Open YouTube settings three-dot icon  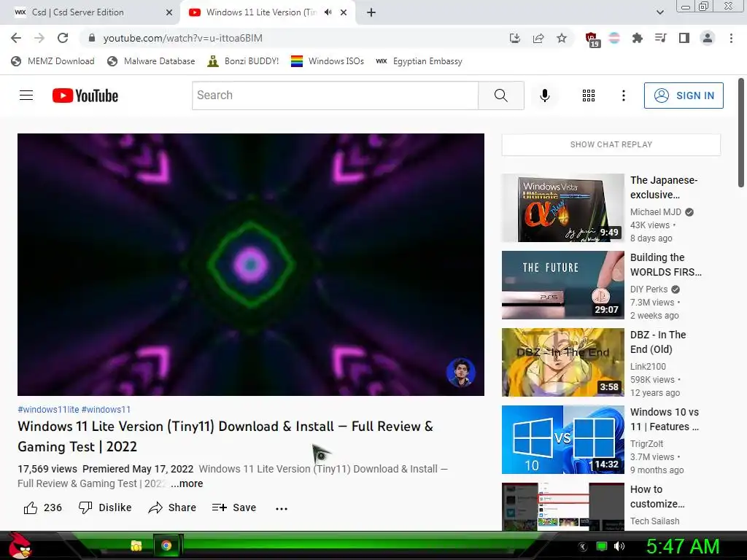(623, 96)
